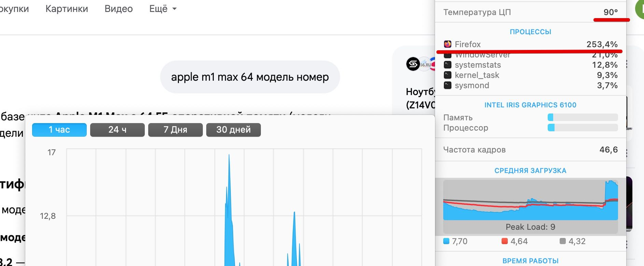Show the 7 Дня history range
Screen dimensions: 644x266
[176, 130]
